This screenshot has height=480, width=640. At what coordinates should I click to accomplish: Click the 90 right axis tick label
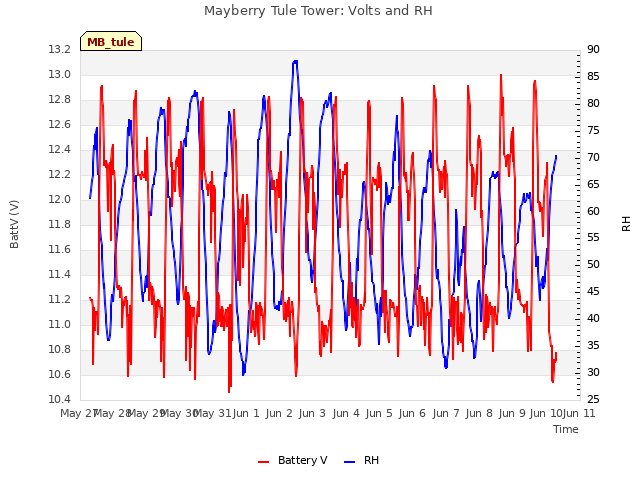coord(593,50)
